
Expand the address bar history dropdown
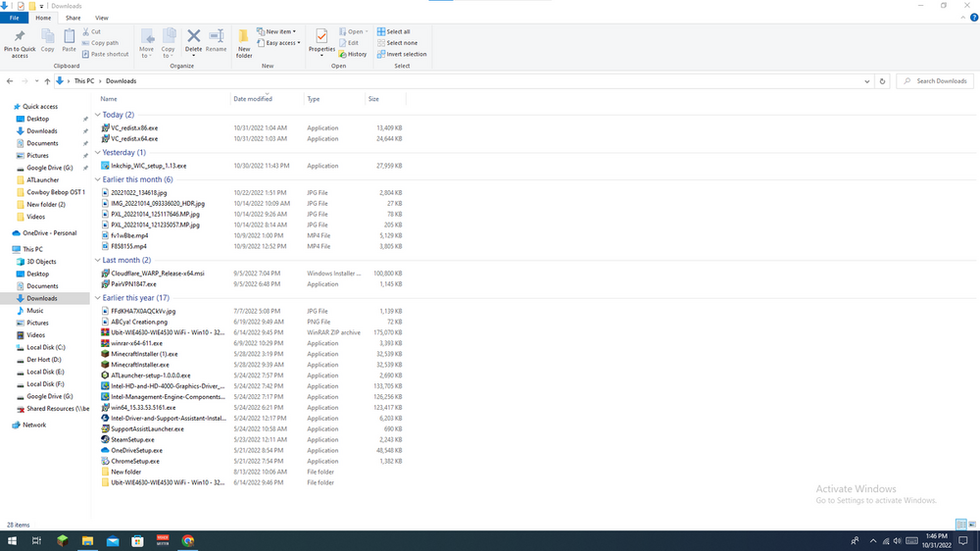(867, 81)
